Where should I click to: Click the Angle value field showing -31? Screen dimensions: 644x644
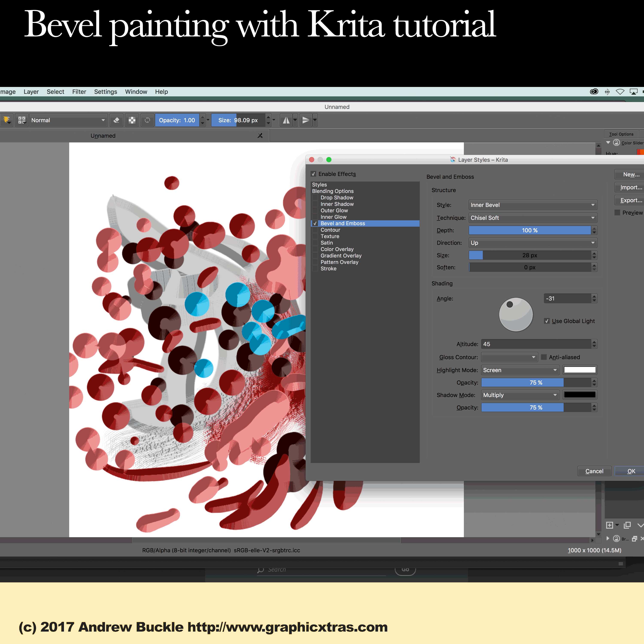coord(568,298)
